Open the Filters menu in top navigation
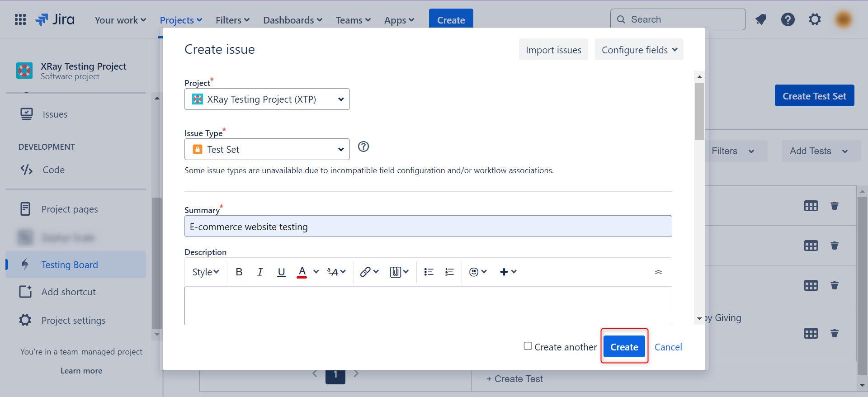868x397 pixels. [x=232, y=20]
